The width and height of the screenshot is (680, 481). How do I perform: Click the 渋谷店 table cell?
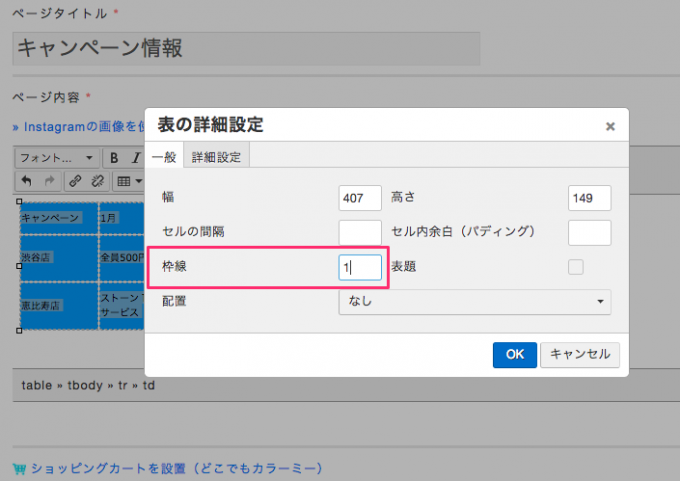coord(59,258)
